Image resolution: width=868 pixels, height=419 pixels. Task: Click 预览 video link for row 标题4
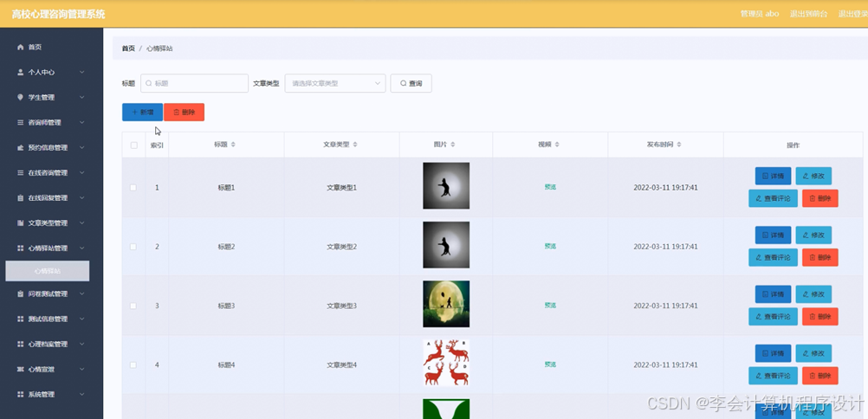pos(550,364)
